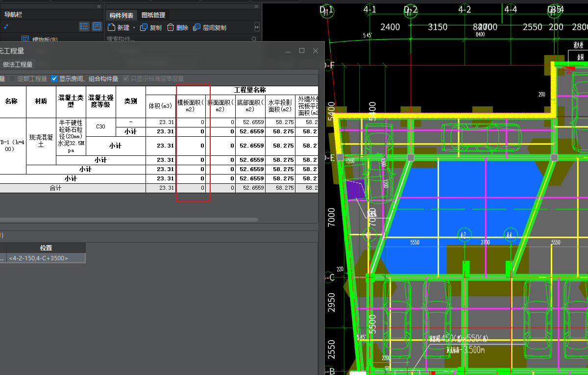The width and height of the screenshot is (588, 375).
Task: Select the 定额工程量 radio button
Action: (13, 78)
